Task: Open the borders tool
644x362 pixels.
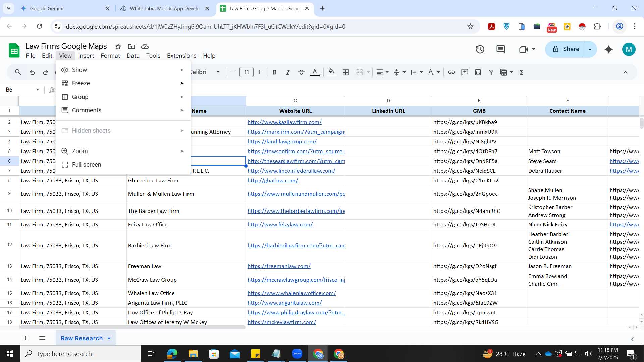Action: (x=346, y=72)
